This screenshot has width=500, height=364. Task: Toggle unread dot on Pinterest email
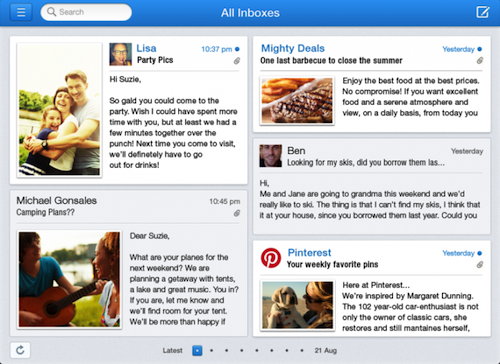click(x=480, y=253)
